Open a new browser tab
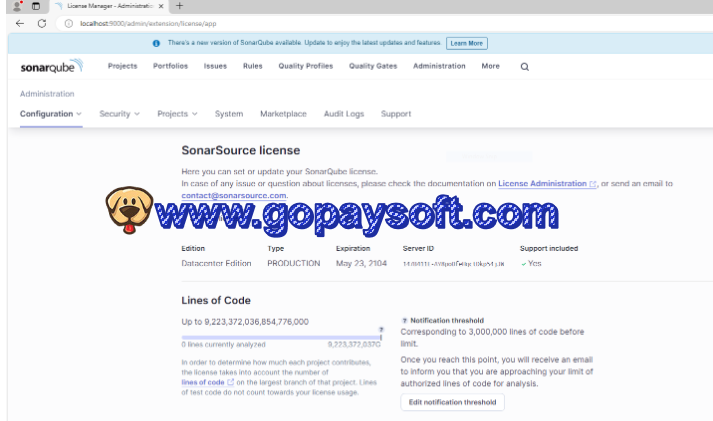 (x=179, y=6)
